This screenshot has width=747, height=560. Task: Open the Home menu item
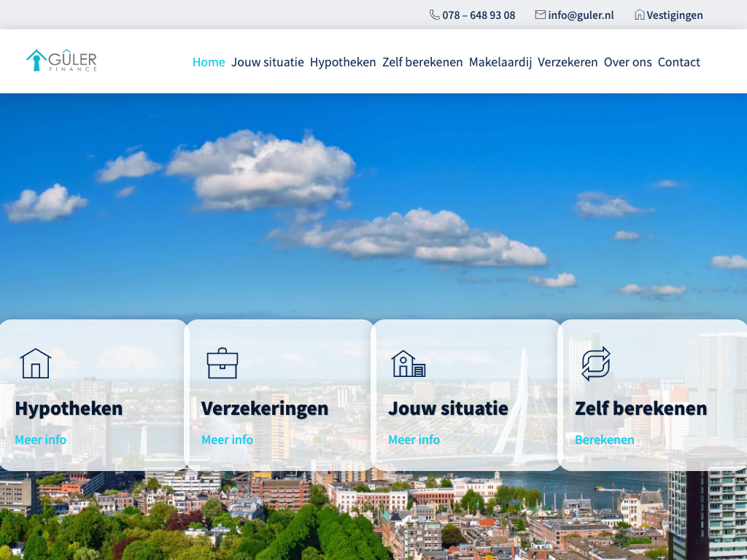[x=209, y=62]
